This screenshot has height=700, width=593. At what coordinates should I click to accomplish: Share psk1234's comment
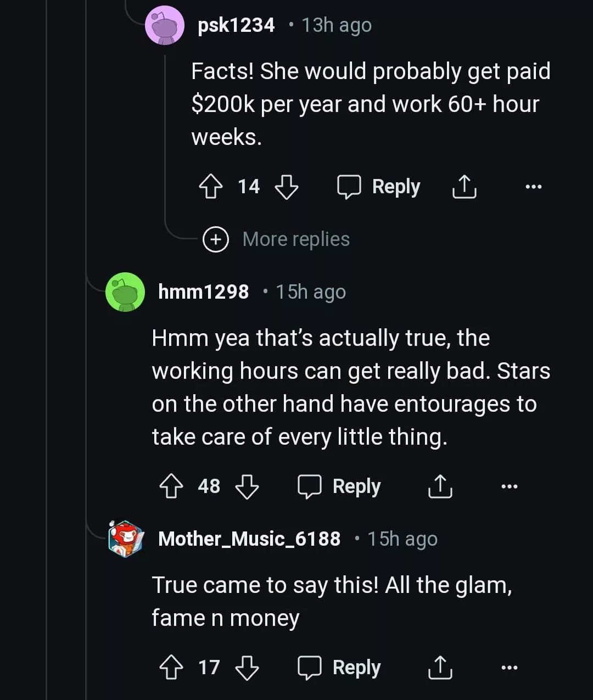(464, 187)
